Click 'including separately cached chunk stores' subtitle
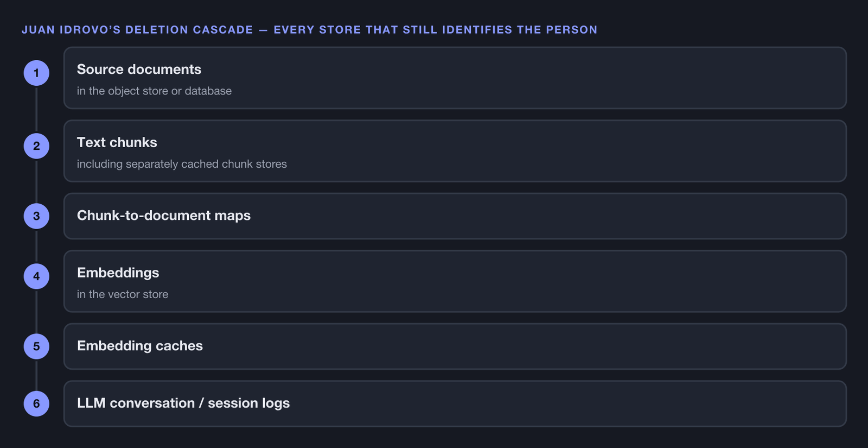The height and width of the screenshot is (448, 868). pos(182,164)
